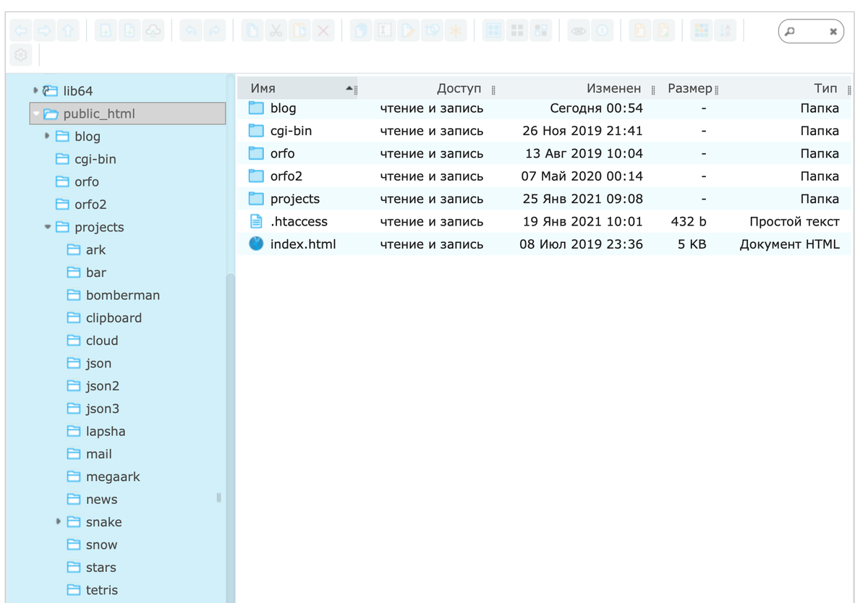Upload files with the cloud icon

153,31
